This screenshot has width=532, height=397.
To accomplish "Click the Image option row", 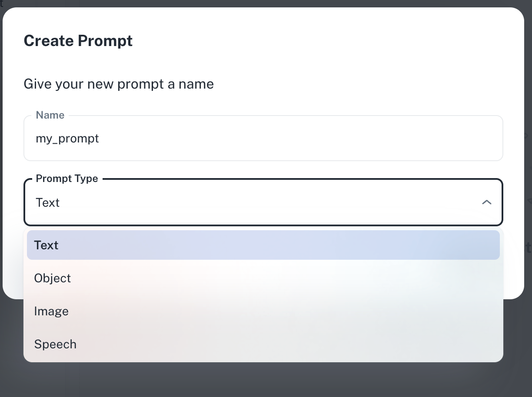I will tap(263, 311).
